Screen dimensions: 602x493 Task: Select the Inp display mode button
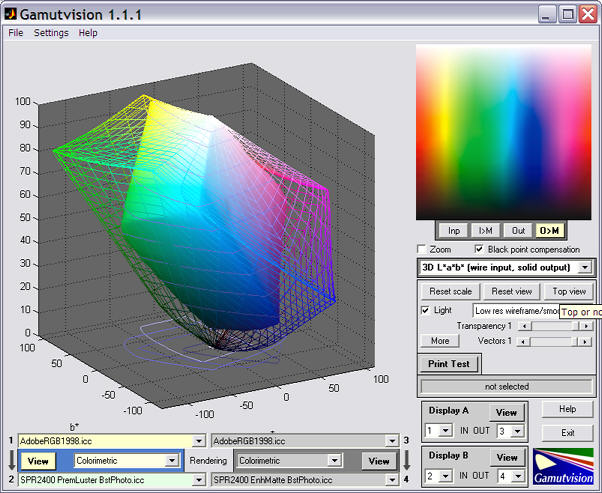click(x=454, y=230)
